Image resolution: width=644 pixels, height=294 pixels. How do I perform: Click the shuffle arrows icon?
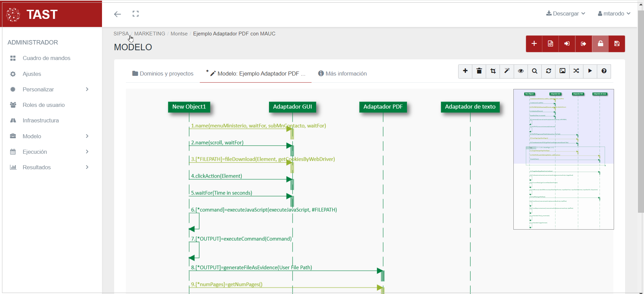point(576,71)
